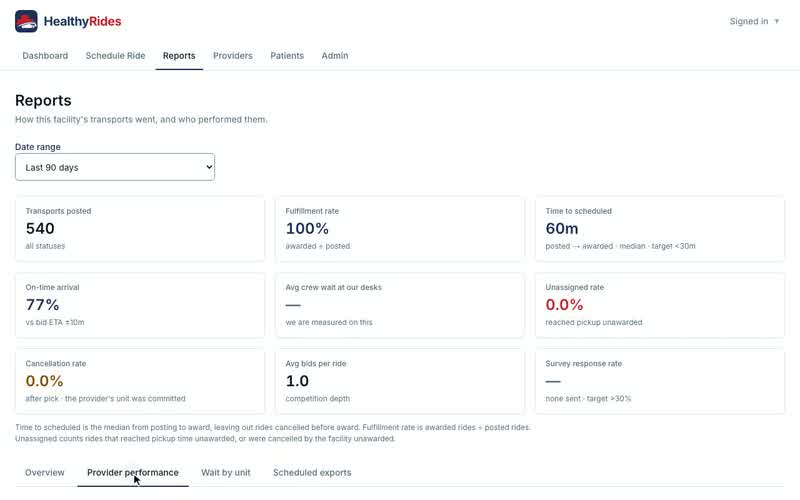
Task: Click the Date range label
Action: click(x=38, y=147)
